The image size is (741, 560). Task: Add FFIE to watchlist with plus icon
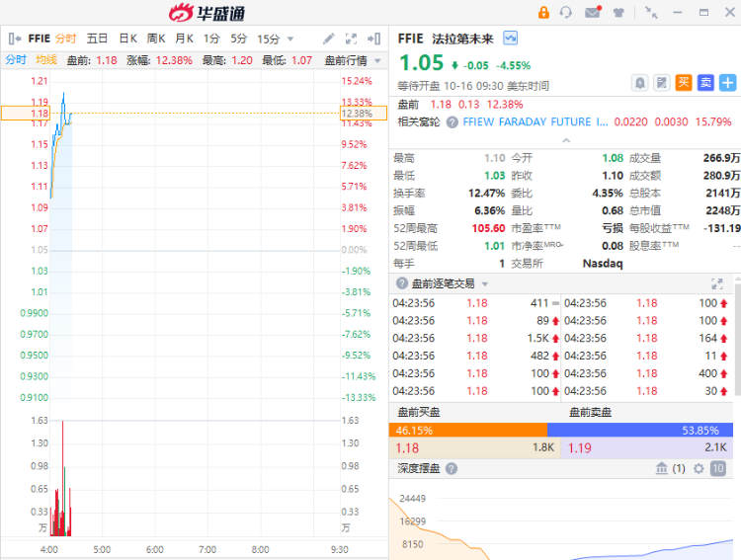coord(728,83)
